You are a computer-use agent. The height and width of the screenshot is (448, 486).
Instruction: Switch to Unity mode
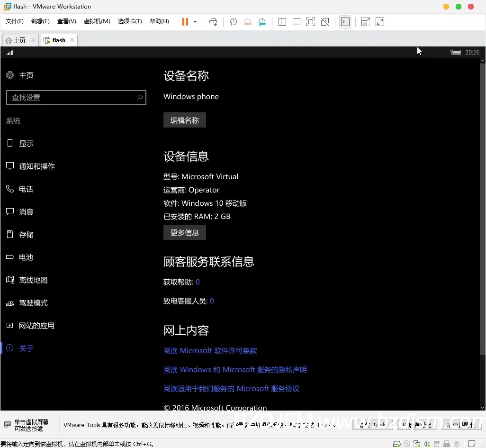(x=325, y=22)
